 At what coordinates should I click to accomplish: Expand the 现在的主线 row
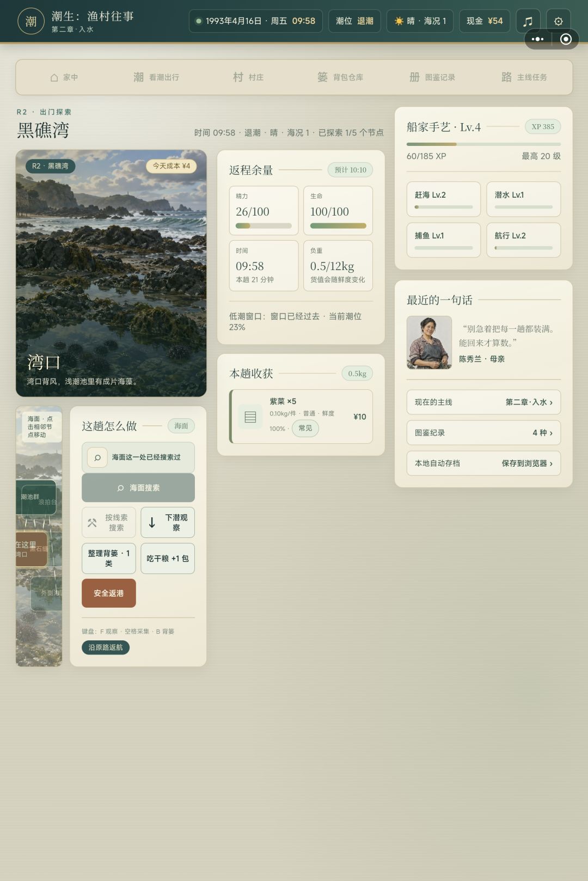point(483,402)
